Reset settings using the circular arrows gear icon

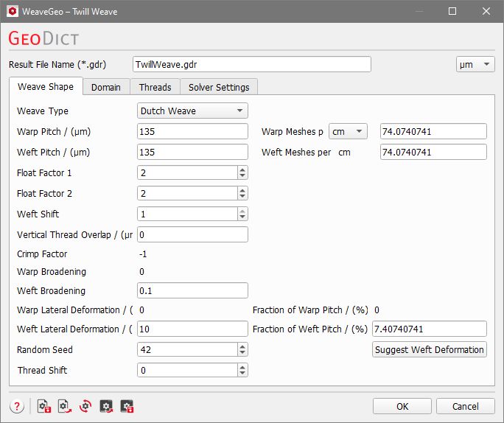coord(85,406)
